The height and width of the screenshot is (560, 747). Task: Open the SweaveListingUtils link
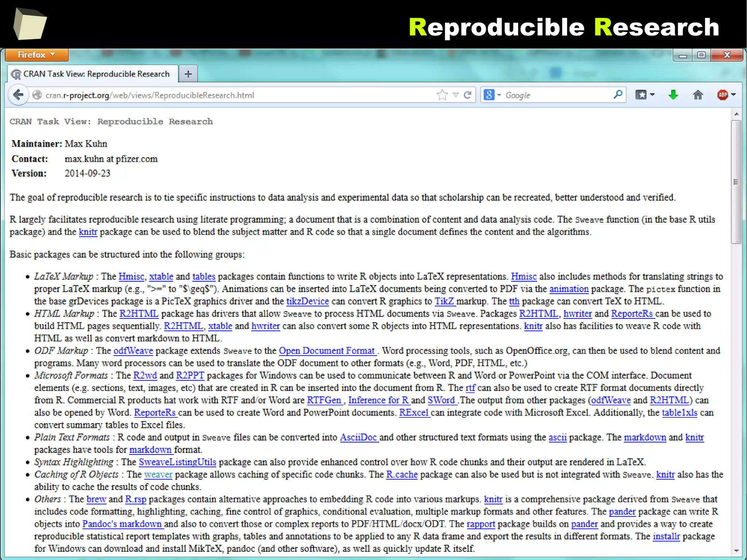pos(177,463)
